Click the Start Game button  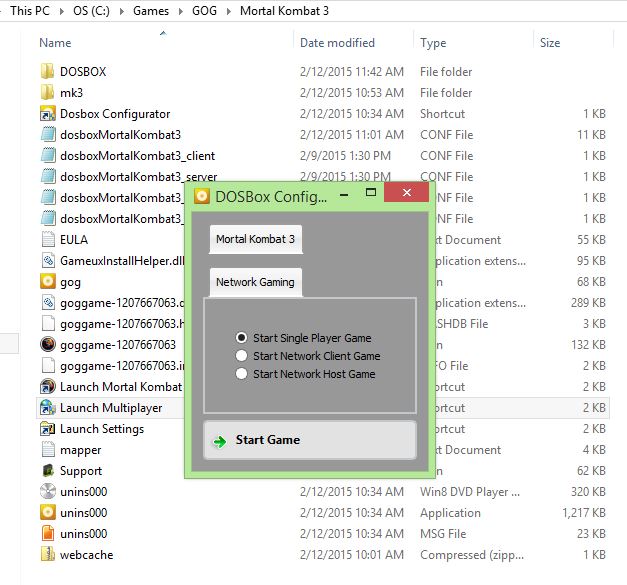pos(310,440)
